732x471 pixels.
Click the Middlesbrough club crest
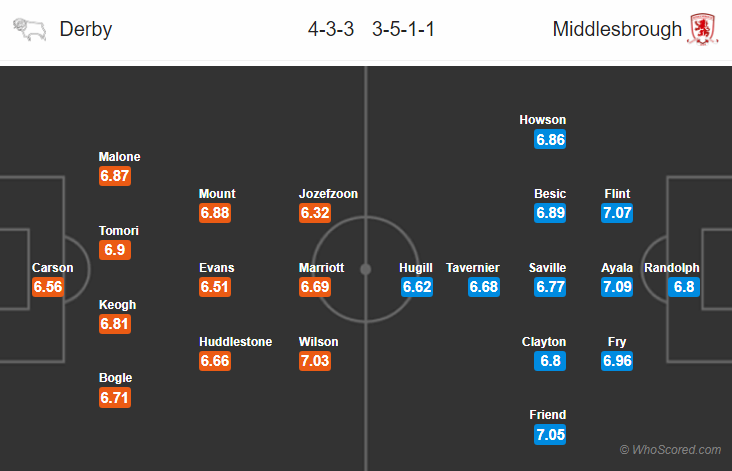coord(702,29)
